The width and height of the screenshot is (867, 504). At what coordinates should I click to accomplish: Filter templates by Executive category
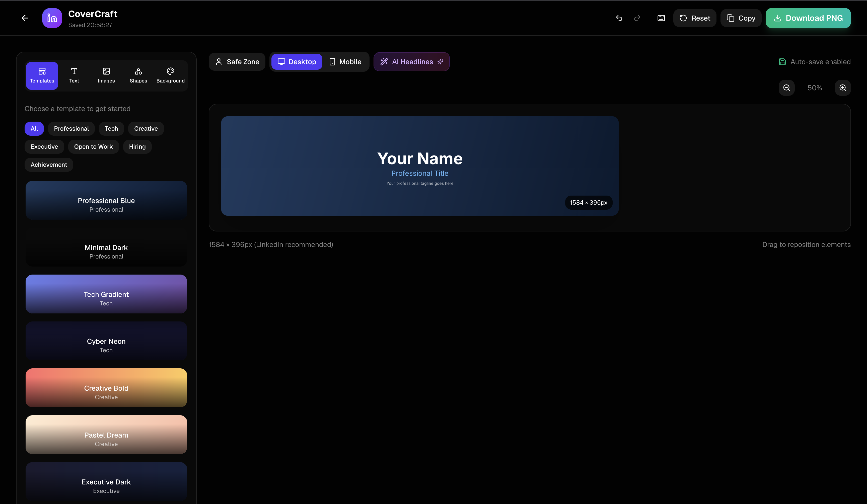coord(44,146)
